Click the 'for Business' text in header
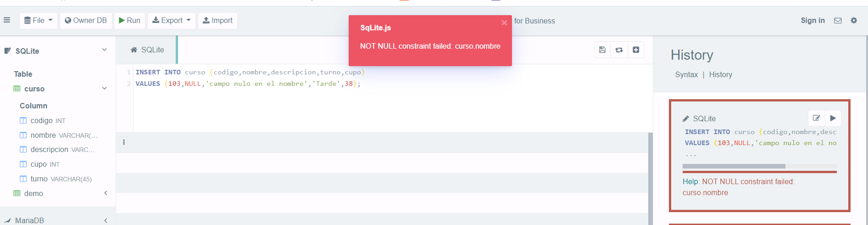The height and width of the screenshot is (225, 868). (x=534, y=21)
